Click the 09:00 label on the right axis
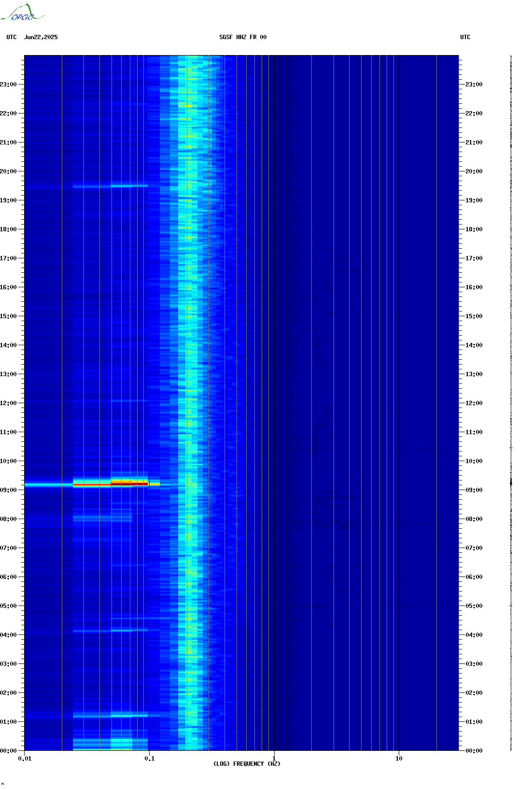The image size is (532, 789). click(x=474, y=490)
